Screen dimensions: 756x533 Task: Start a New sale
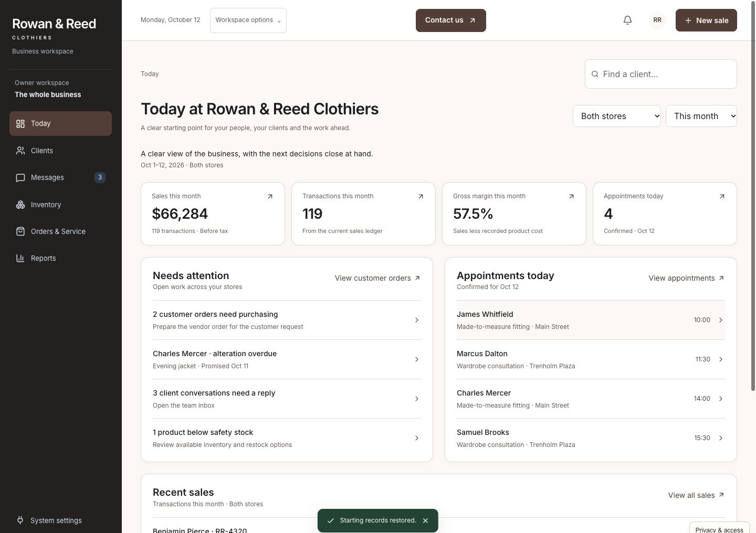706,20
